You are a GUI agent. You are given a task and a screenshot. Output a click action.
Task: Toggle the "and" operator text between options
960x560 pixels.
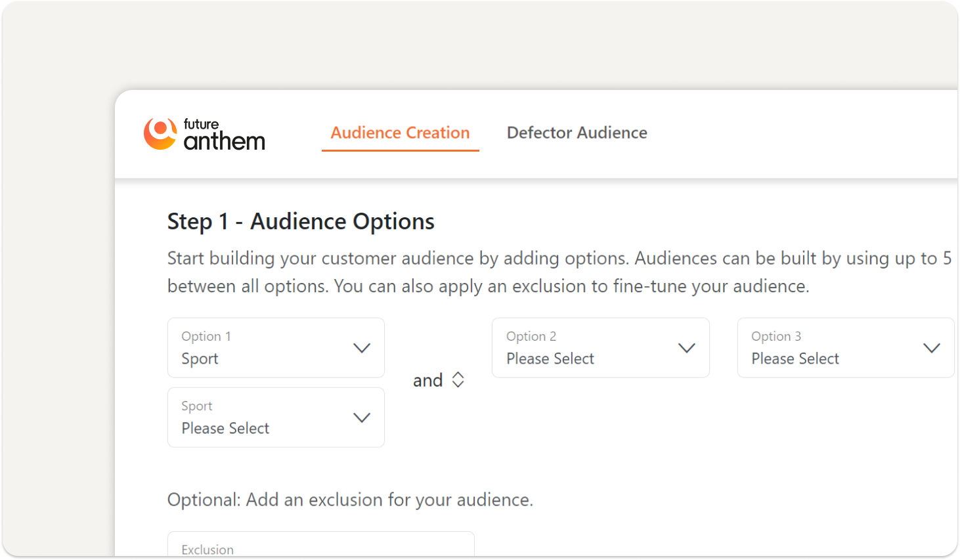pos(427,381)
